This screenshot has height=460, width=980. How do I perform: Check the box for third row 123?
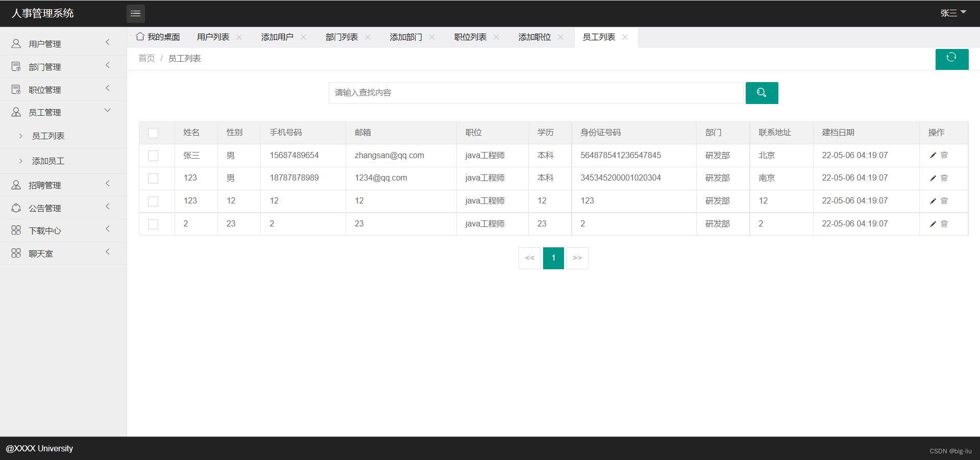pos(153,201)
